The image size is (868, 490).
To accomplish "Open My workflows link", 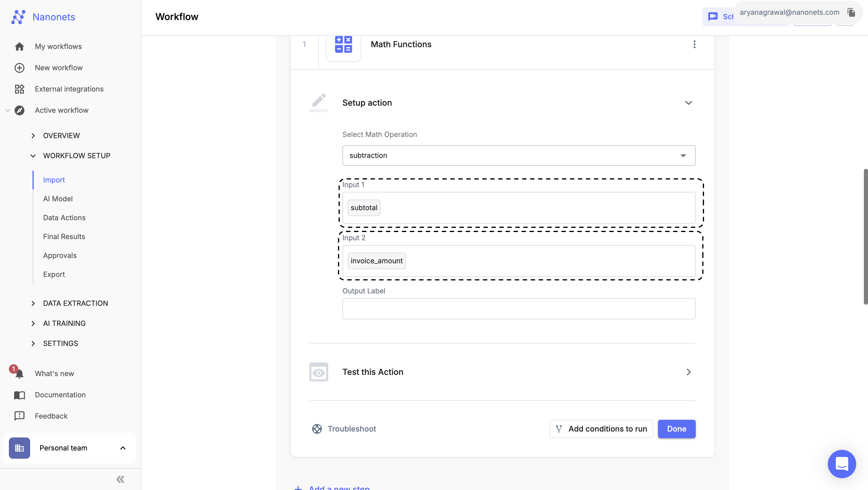I will tap(58, 46).
